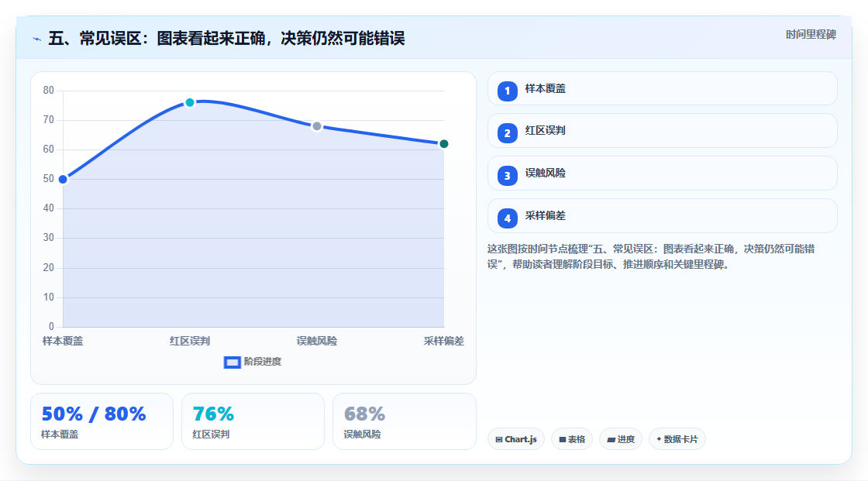Click the blue data point at 样本覆盖
The height and width of the screenshot is (481, 868).
pyautogui.click(x=63, y=180)
